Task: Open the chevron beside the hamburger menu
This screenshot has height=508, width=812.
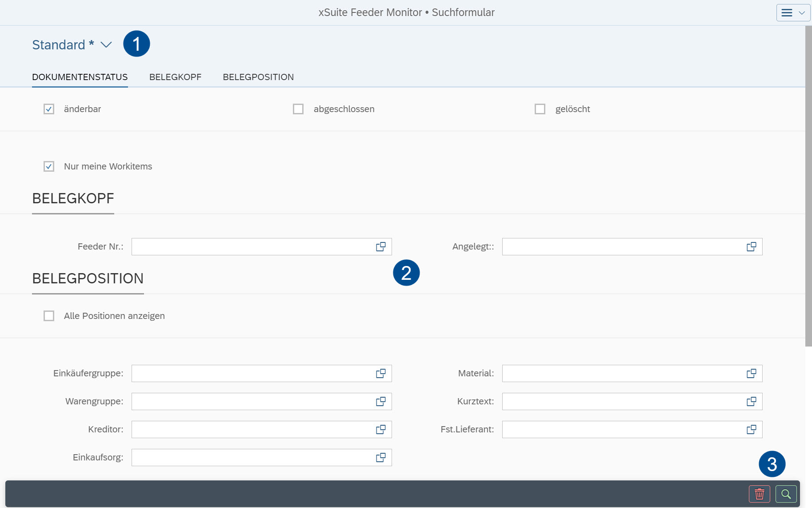Action: (801, 12)
